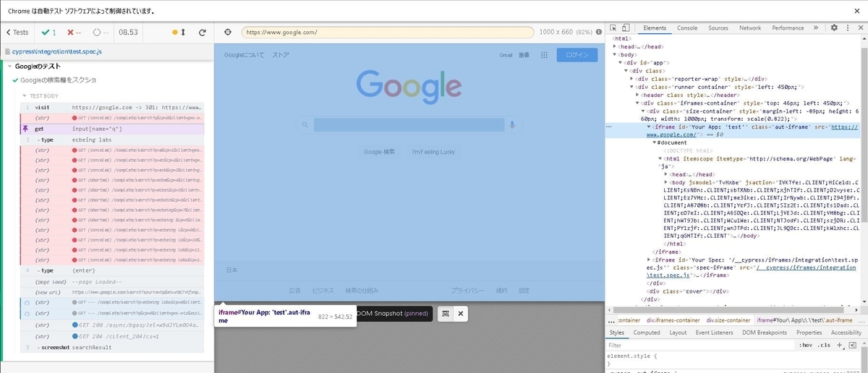The height and width of the screenshot is (373, 868).
Task: Click the pinned get input[name="q"] command
Action: [x=112, y=129]
